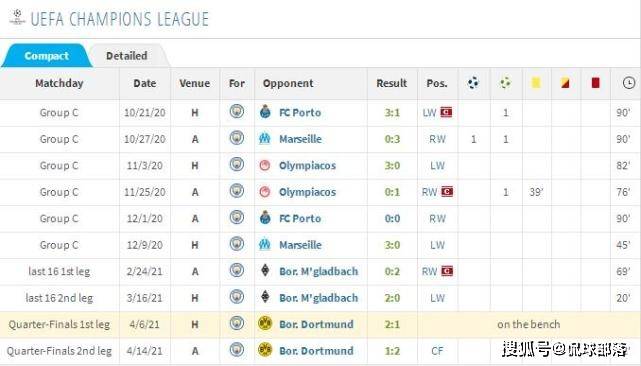Open the 3:1 result against FC Porto
Image resolution: width=641 pixels, height=366 pixels.
pyautogui.click(x=392, y=112)
